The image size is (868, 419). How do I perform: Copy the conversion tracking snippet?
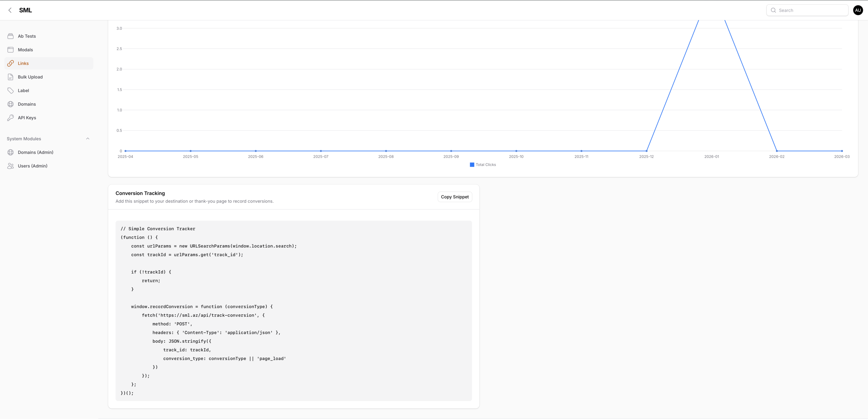pos(454,197)
